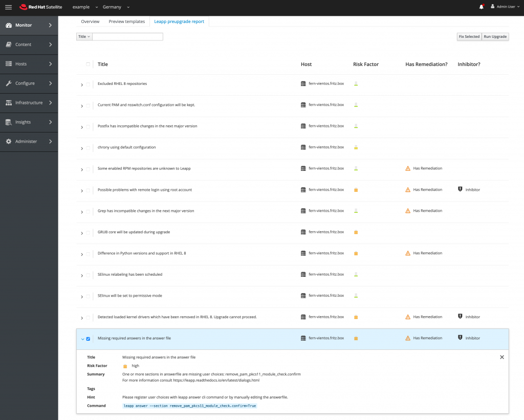Click the Configure wrench icon in sidebar
The width and height of the screenshot is (524, 420).
click(9, 83)
